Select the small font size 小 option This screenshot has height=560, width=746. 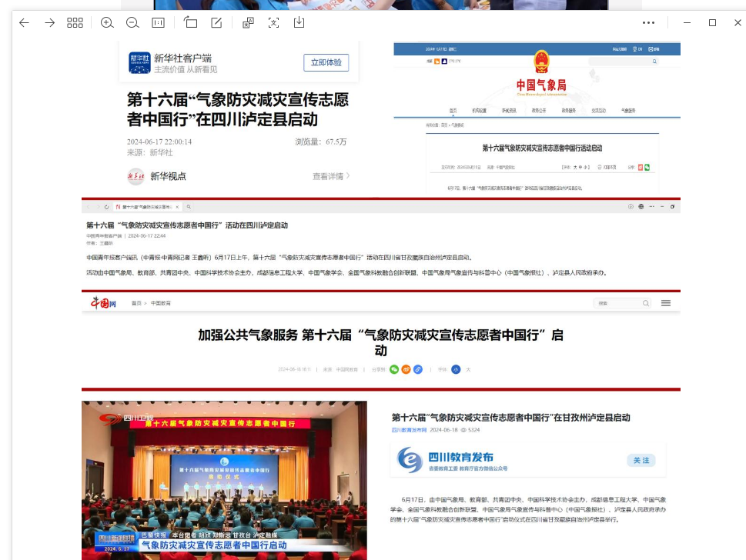[x=456, y=369]
